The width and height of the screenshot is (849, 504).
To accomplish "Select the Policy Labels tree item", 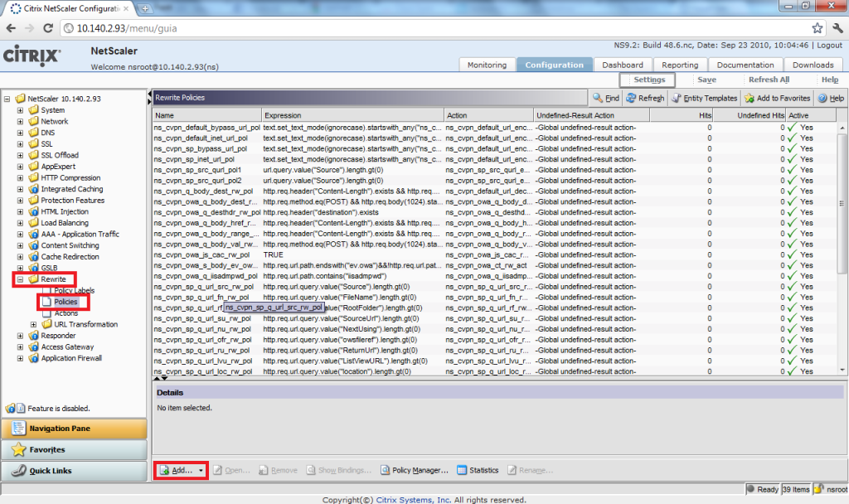I will [74, 291].
